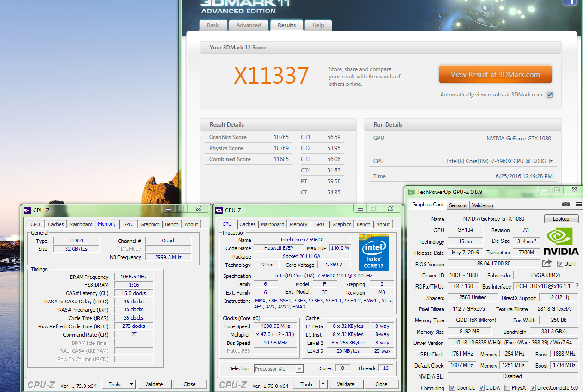Click the Combined Score value 11685
The height and width of the screenshot is (392, 583).
[x=281, y=159]
